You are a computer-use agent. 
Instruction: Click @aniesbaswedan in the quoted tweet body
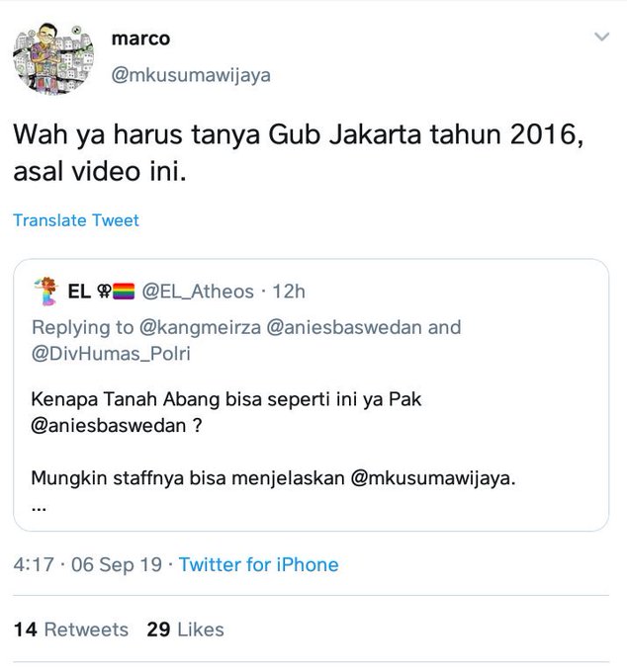tap(109, 426)
